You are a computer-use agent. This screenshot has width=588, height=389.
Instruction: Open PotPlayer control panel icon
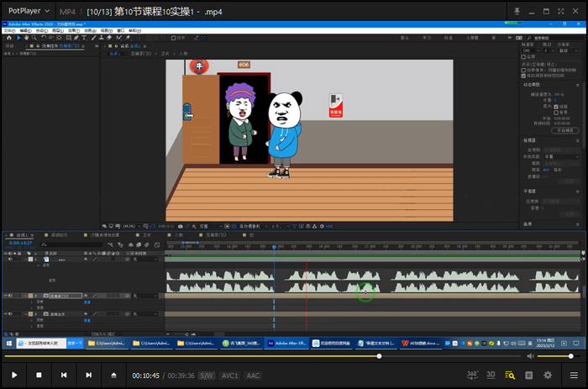528,375
